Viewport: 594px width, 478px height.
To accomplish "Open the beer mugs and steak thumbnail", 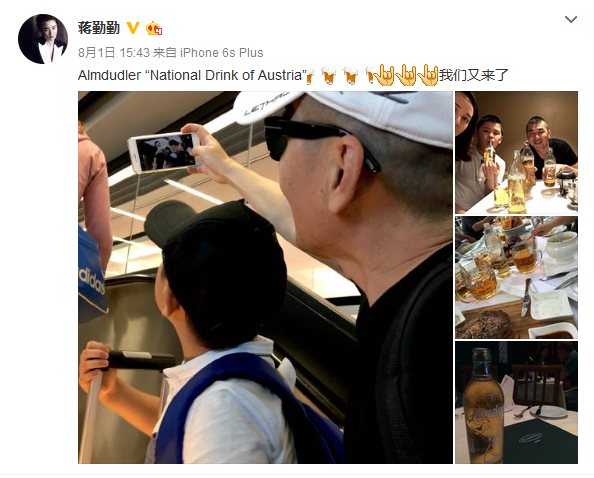I will click(x=516, y=278).
